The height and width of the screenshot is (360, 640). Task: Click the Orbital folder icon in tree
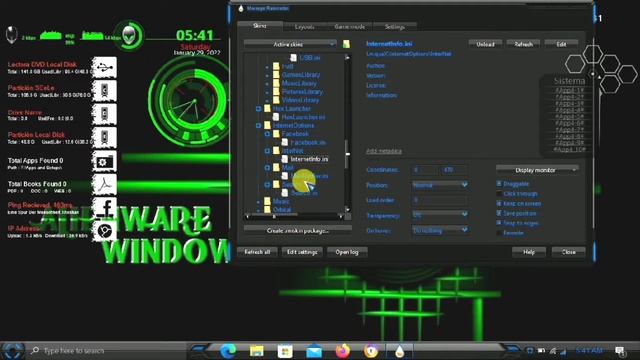point(267,210)
